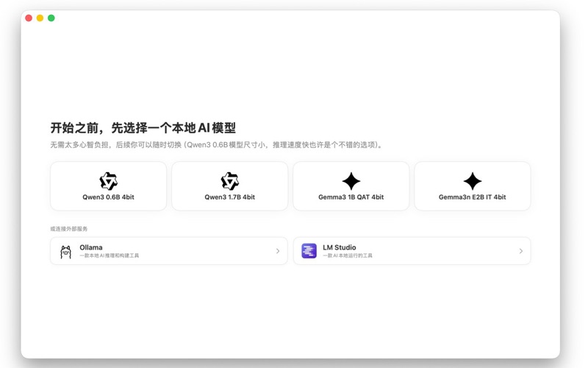Click the Qwen logo above Qwen3 0.6B

pyautogui.click(x=108, y=181)
